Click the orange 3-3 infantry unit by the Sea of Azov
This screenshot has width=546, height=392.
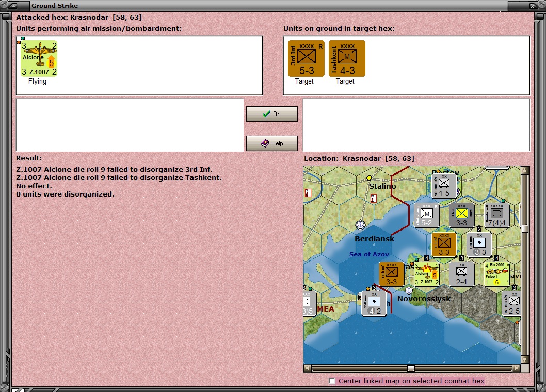tap(391, 274)
